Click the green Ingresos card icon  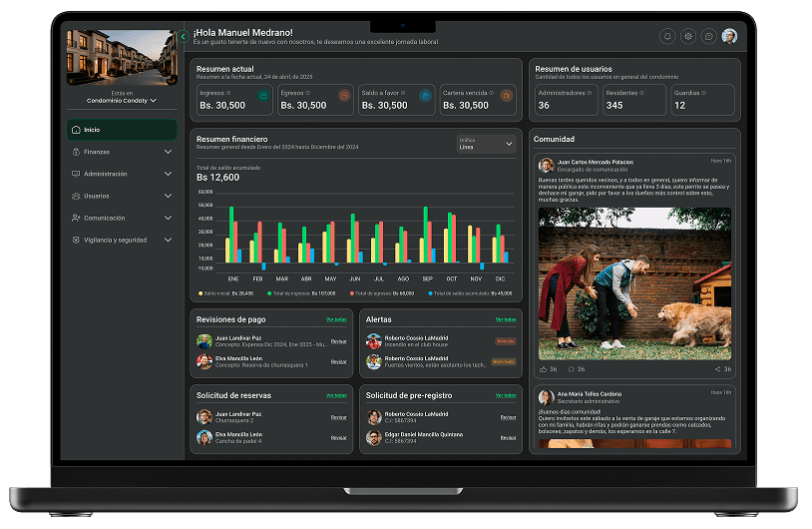(263, 96)
